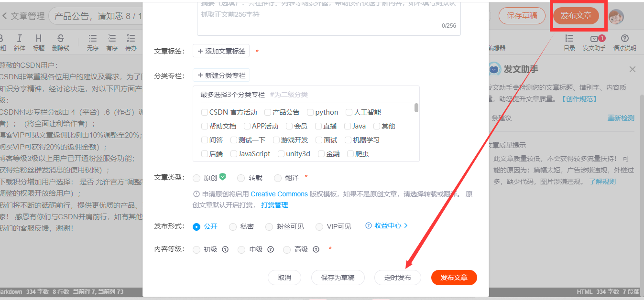Apply strikethrough (删除线) formatting
The height and width of the screenshot is (300, 644).
coord(60,42)
